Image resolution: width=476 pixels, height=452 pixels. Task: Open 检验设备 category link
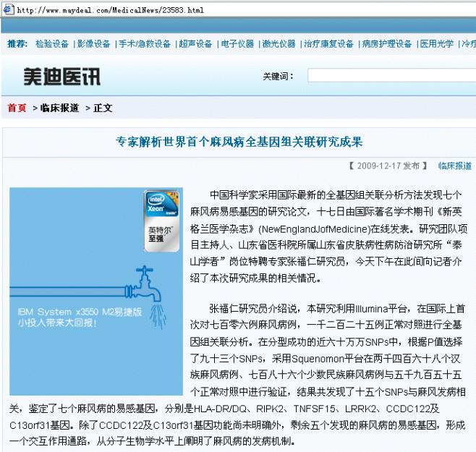click(x=52, y=44)
